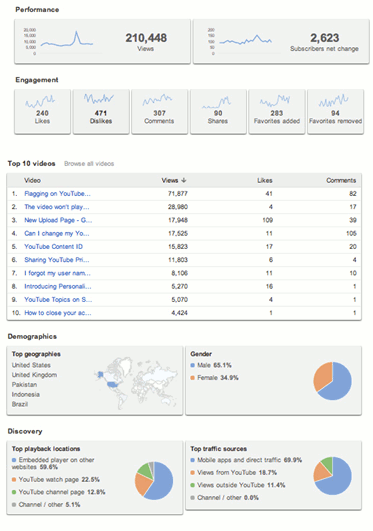Click Views outside YouTube 11.4% entry
Screen dimensions: 373x531
(237, 485)
